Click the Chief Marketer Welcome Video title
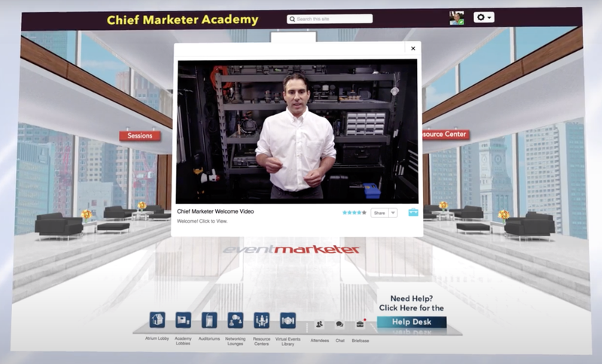Screen dimensions: 602x364 tap(215, 211)
